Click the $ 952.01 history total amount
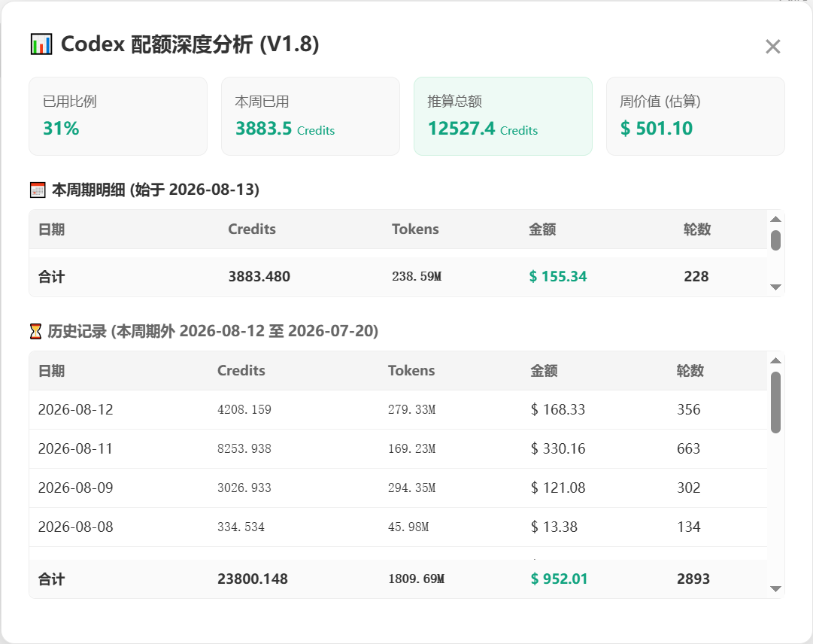This screenshot has height=644, width=813. 559,579
